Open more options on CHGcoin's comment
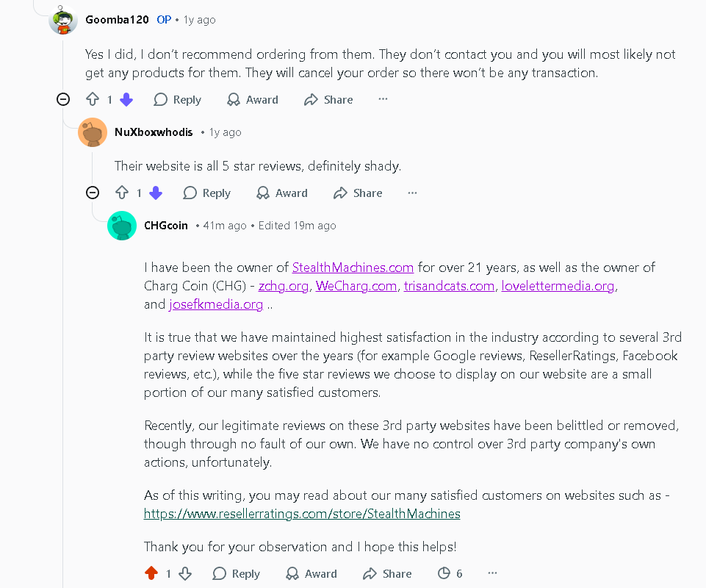Image resolution: width=706 pixels, height=588 pixels. (493, 573)
